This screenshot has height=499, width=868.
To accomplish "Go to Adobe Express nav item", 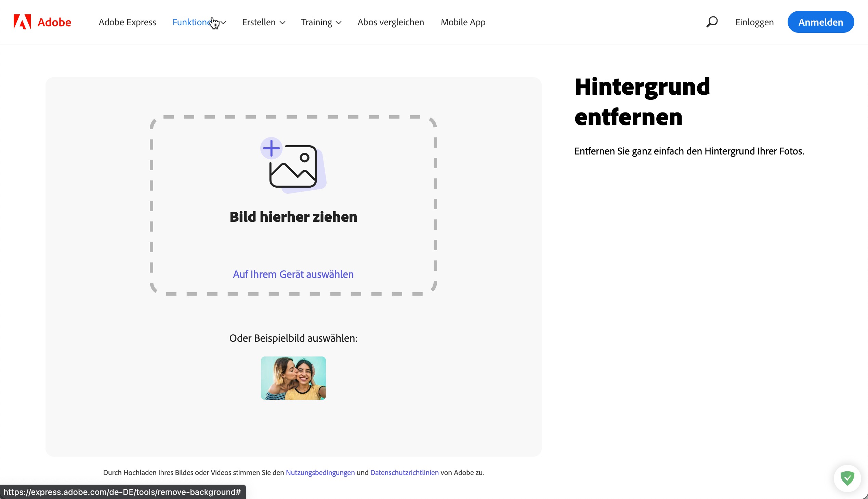I will tap(127, 22).
